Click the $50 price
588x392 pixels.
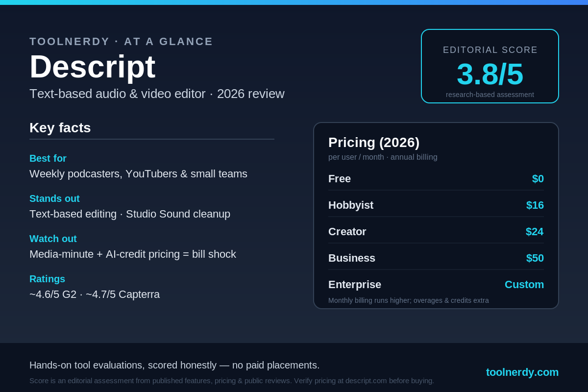(535, 258)
